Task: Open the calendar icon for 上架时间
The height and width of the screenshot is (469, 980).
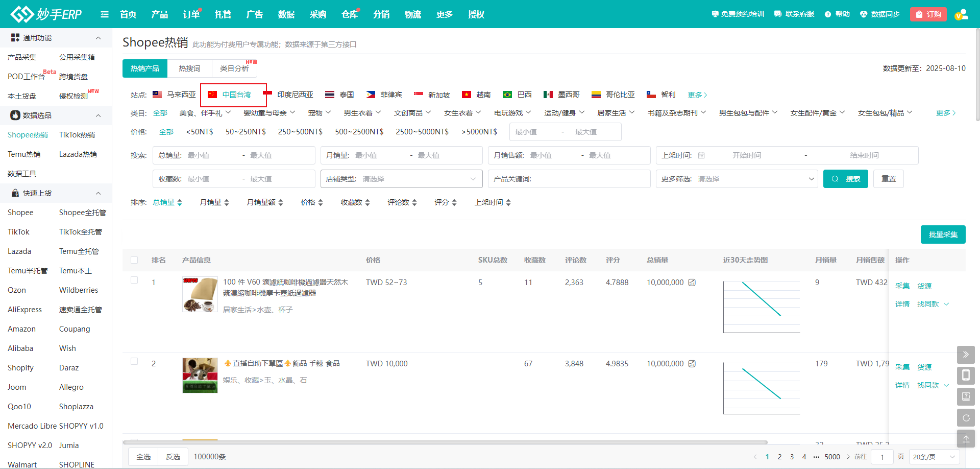Action: point(701,155)
